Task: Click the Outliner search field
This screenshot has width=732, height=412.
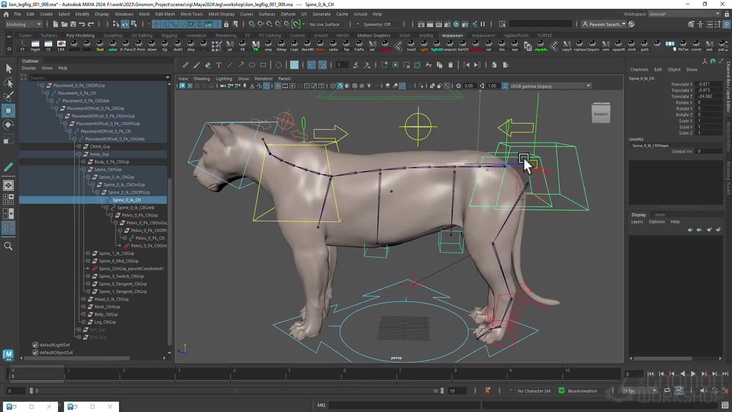Action: point(92,78)
